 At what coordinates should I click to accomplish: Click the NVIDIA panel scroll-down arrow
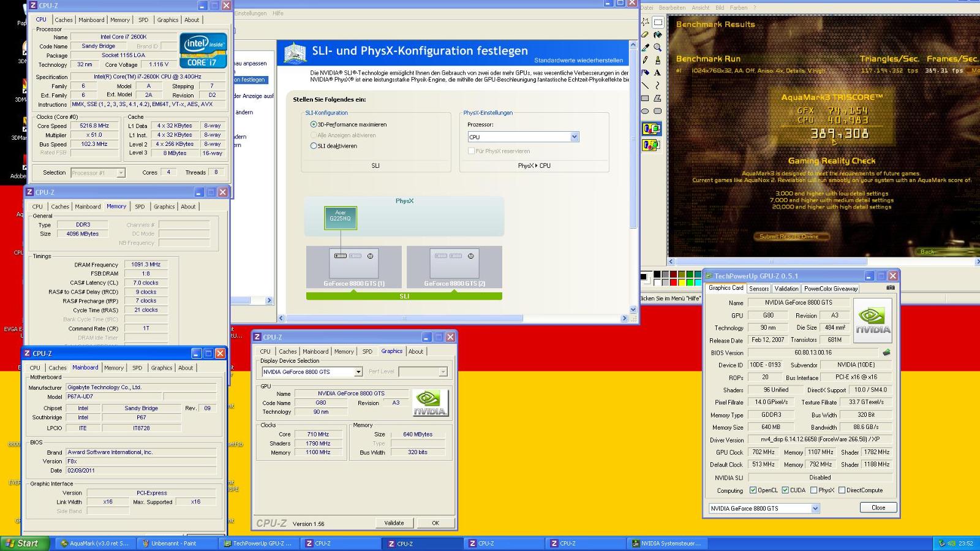pyautogui.click(x=633, y=310)
